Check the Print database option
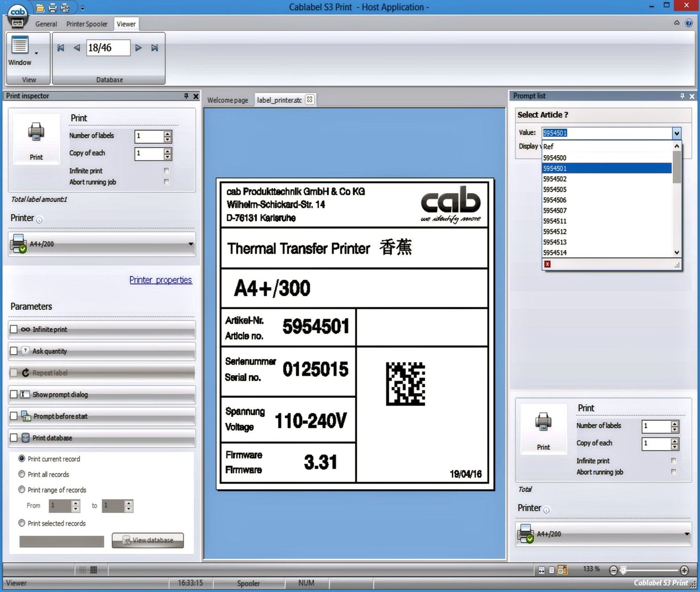The height and width of the screenshot is (592, 700). click(x=14, y=438)
